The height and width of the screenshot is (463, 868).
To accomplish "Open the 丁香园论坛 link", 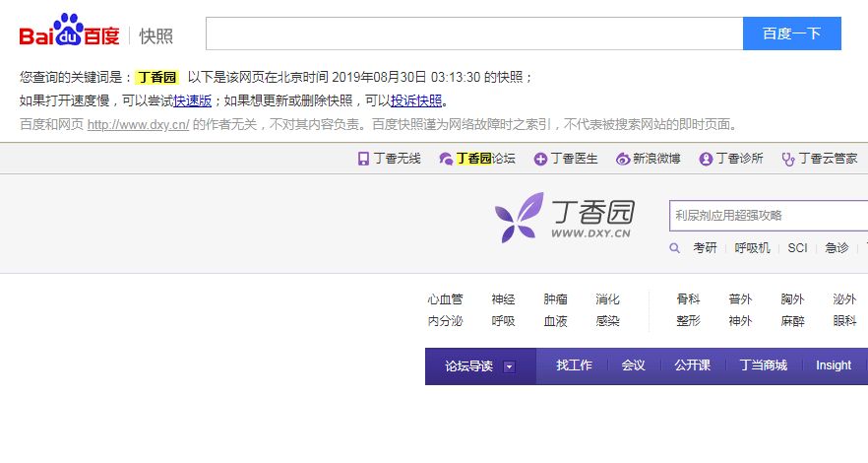I will point(485,159).
